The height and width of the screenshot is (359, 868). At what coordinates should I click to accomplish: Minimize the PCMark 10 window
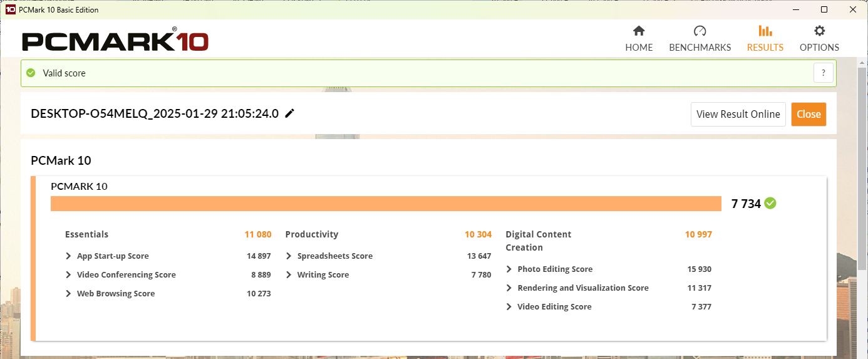click(796, 9)
